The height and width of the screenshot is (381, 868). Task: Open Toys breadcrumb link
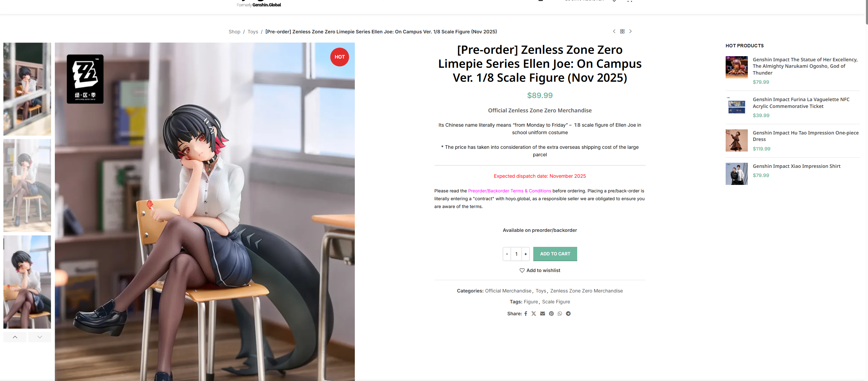click(x=253, y=32)
